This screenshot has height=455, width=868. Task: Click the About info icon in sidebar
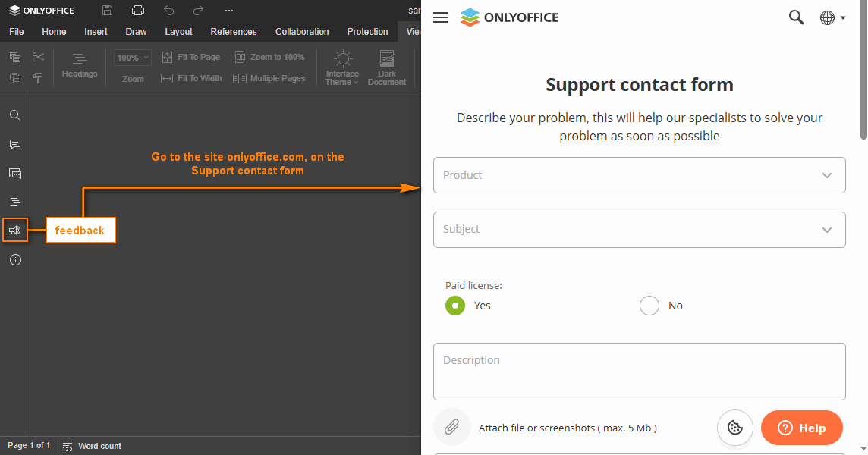click(x=15, y=259)
